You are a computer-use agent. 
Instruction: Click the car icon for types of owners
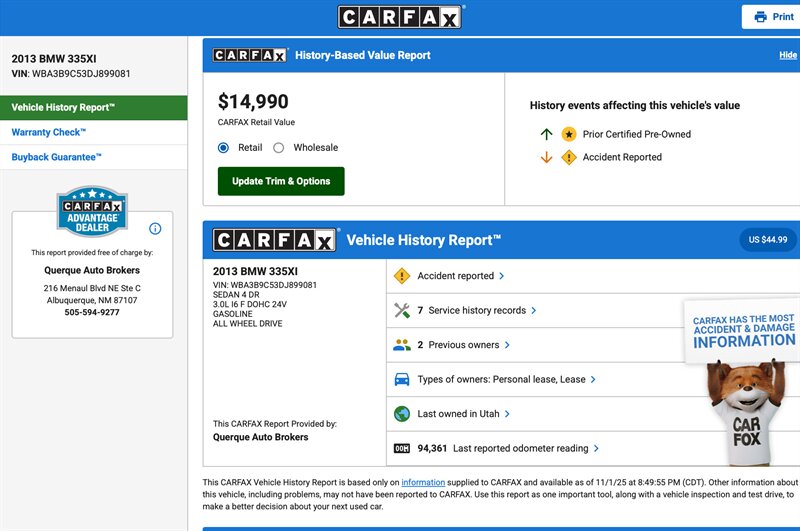402,380
